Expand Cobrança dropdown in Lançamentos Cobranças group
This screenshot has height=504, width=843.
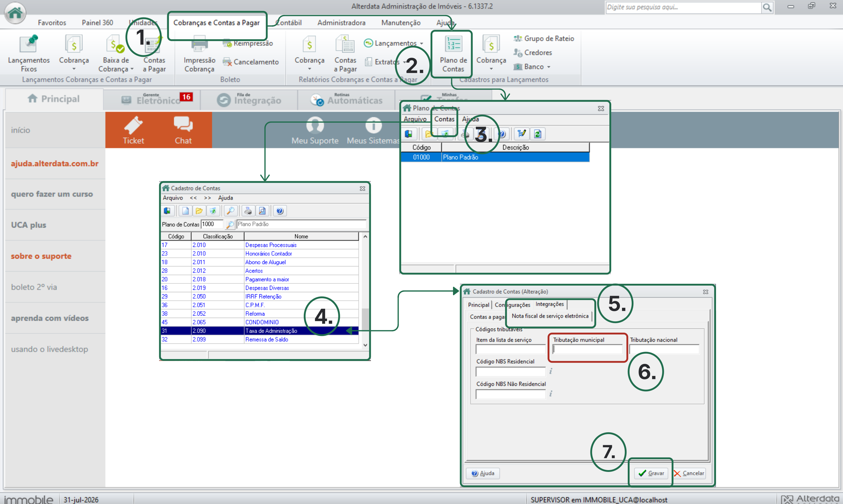pos(74,69)
